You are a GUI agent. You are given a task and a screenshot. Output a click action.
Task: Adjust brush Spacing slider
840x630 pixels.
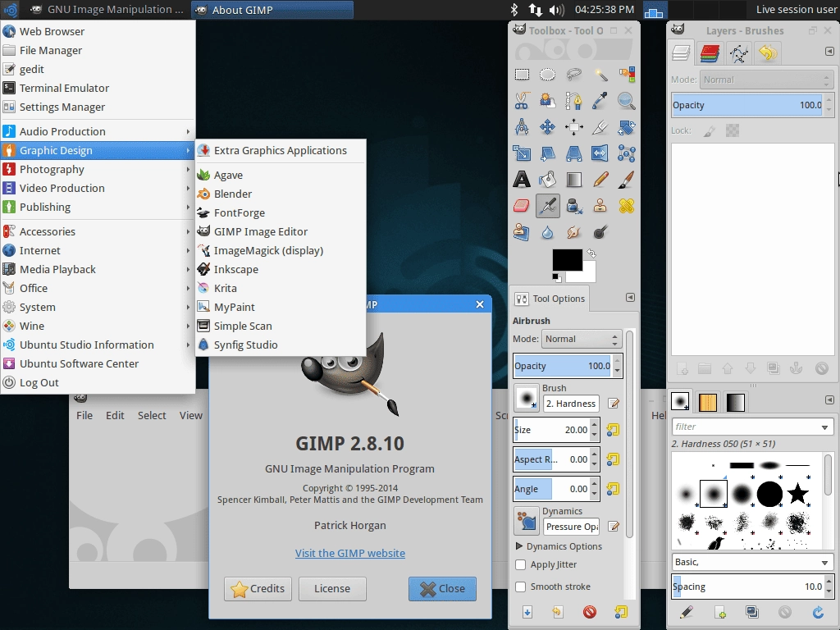click(748, 587)
